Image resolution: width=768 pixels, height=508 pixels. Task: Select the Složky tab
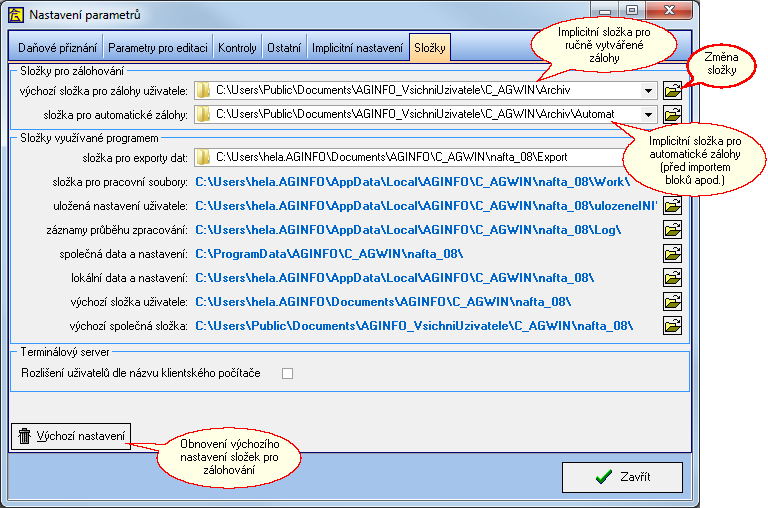click(430, 48)
